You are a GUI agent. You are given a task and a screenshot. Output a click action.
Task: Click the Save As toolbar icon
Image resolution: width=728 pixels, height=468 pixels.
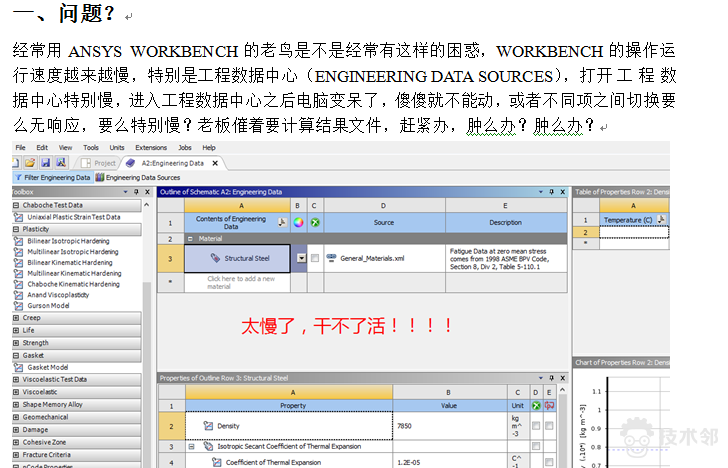61,163
